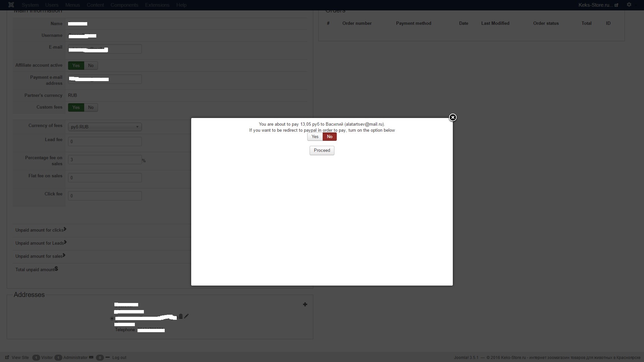Edit the address with pencil icon

[186, 316]
